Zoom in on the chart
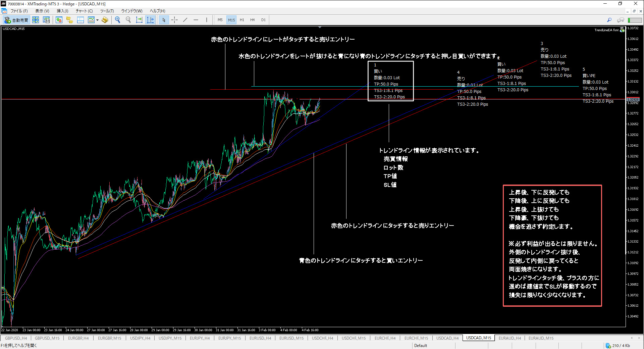644x349 pixels. tap(118, 20)
